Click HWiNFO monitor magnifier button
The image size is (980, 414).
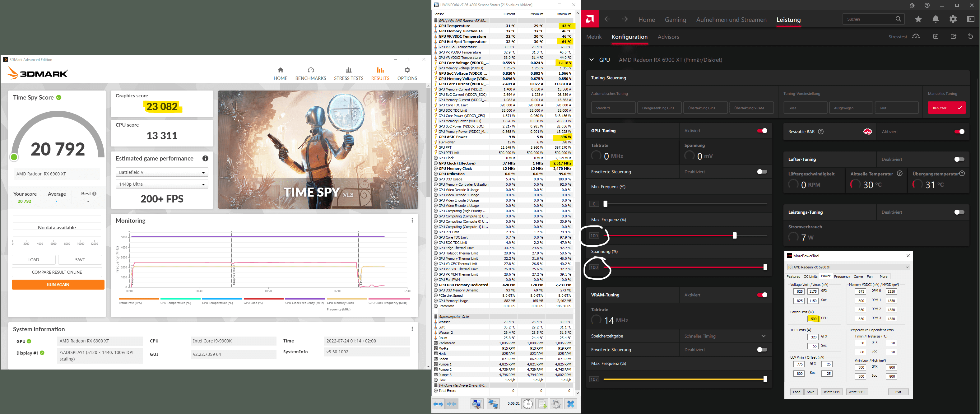[x=477, y=404]
